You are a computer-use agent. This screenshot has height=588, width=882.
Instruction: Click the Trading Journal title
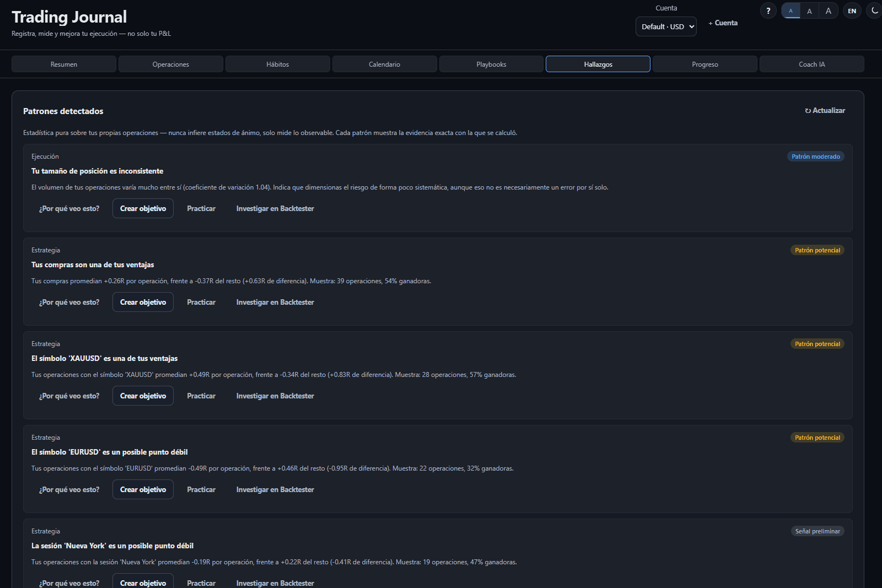point(69,17)
